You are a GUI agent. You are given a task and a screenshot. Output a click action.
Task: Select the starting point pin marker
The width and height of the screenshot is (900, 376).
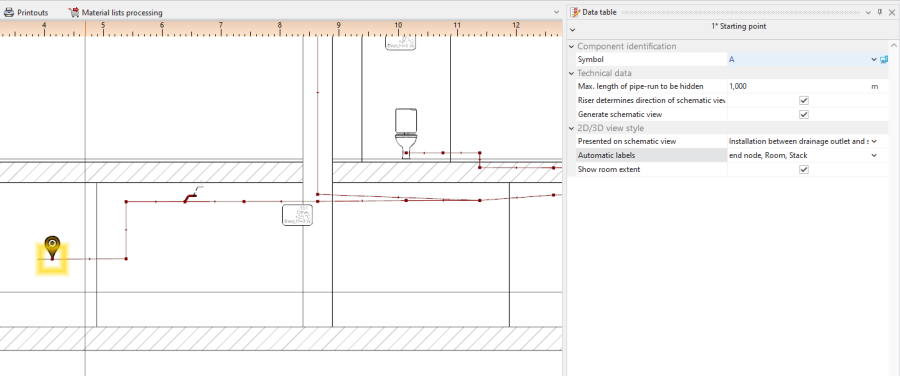[52, 248]
